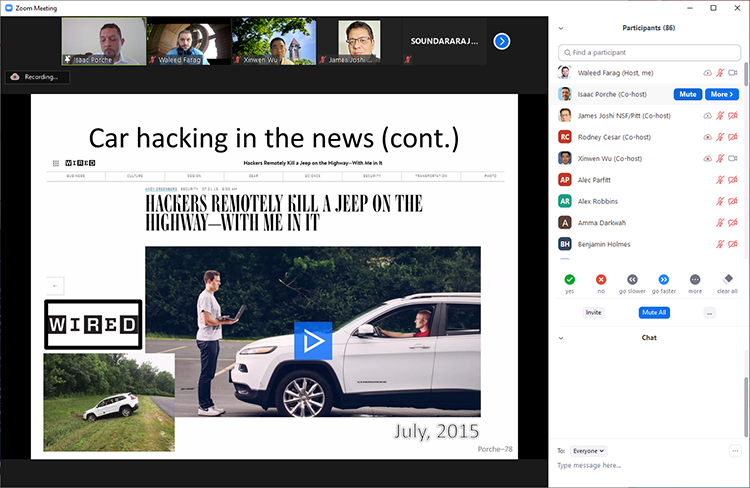
Task: Click Xinwen Wu's recording cloud icon
Action: tap(707, 158)
